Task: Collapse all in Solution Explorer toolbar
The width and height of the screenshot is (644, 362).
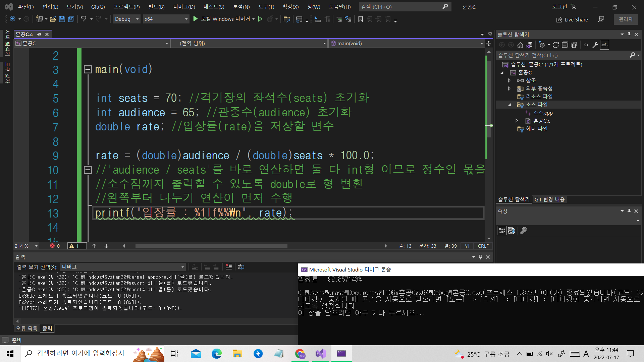Action: 565,45
